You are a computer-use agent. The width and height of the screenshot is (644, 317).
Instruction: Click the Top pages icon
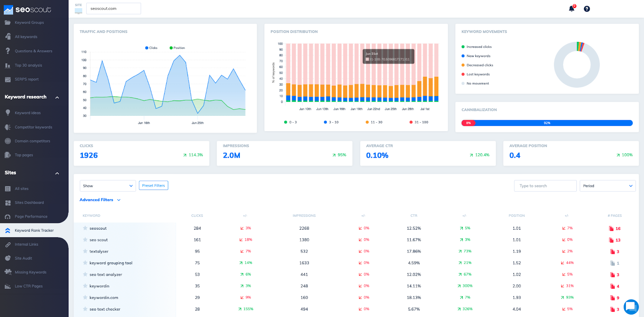[8, 155]
